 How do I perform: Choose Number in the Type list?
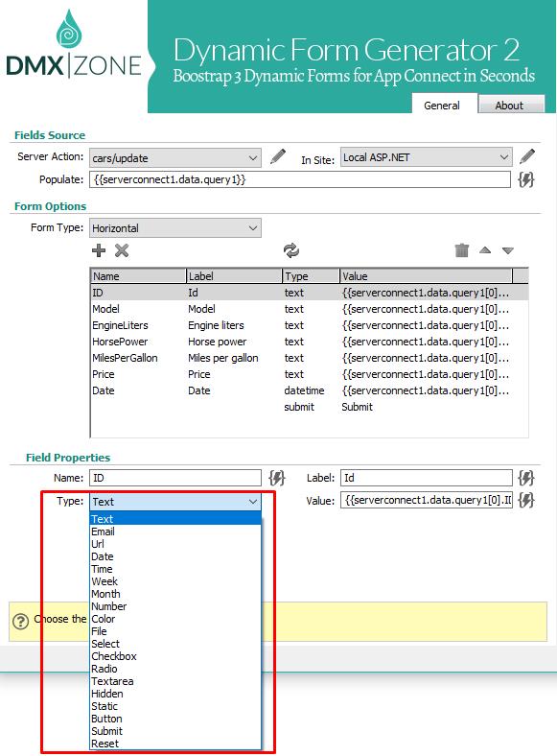(x=175, y=606)
